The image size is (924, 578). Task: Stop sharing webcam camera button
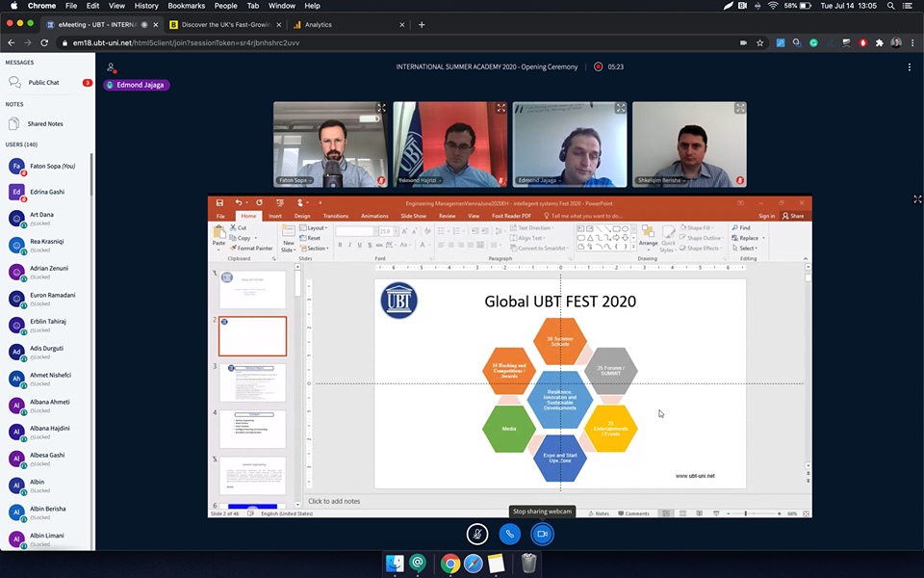click(x=542, y=535)
